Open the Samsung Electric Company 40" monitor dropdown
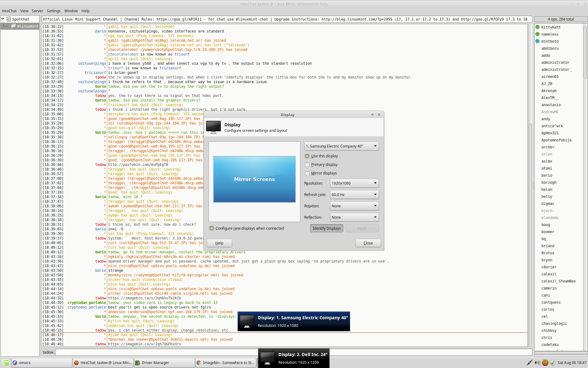 coord(341,146)
